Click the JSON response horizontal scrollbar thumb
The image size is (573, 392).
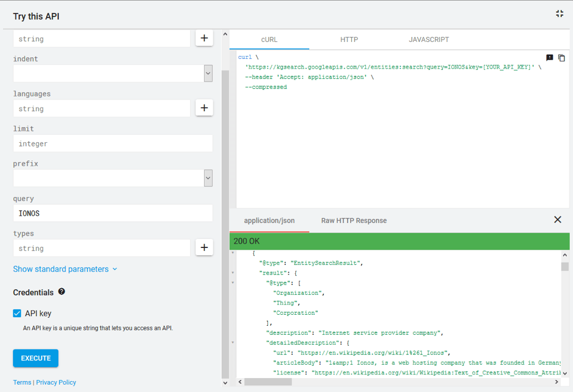pyautogui.click(x=268, y=382)
